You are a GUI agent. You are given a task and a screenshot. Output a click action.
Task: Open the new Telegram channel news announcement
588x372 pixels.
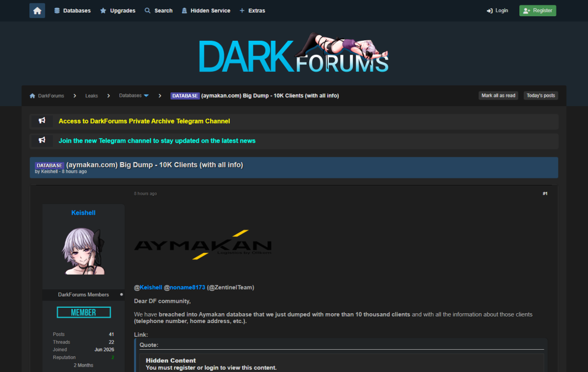pyautogui.click(x=157, y=141)
